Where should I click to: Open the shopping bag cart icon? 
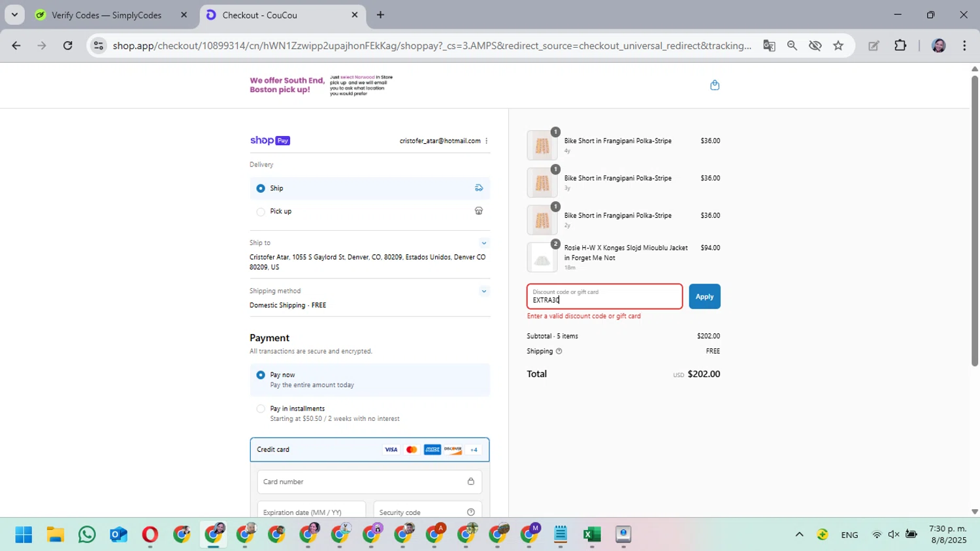[715, 85]
